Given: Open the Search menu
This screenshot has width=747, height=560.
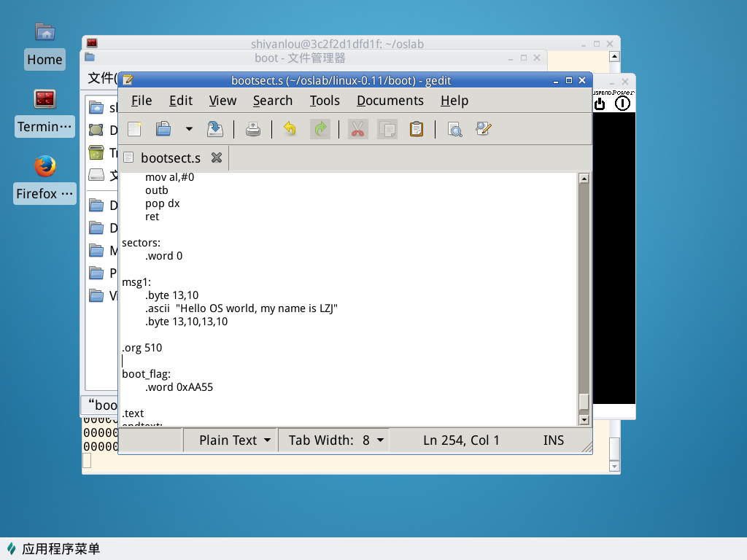Looking at the screenshot, I should [x=272, y=101].
